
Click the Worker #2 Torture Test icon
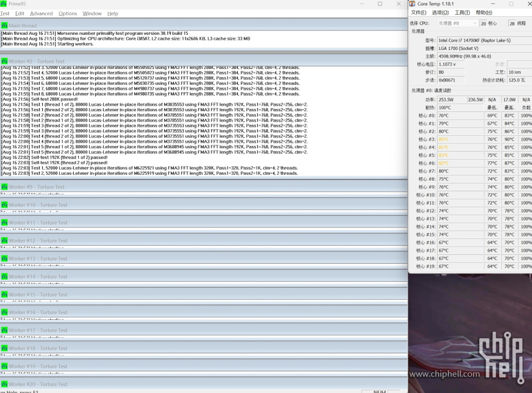[x=4, y=61]
